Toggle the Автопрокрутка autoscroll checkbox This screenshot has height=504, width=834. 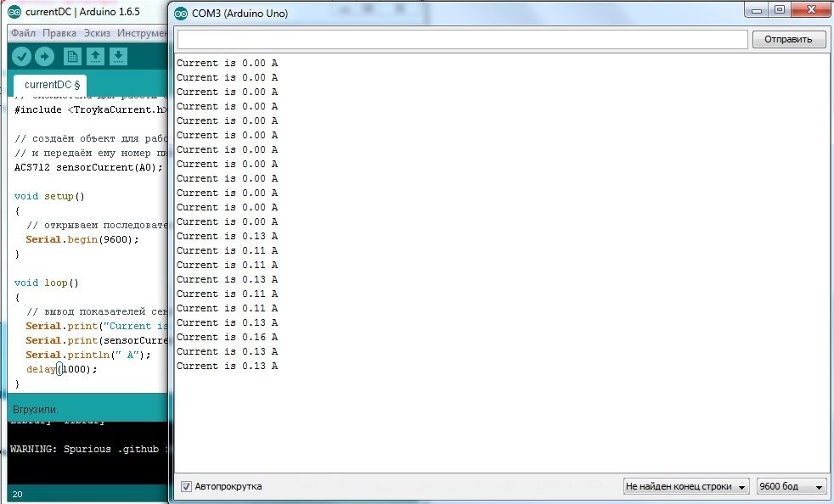pos(186,486)
